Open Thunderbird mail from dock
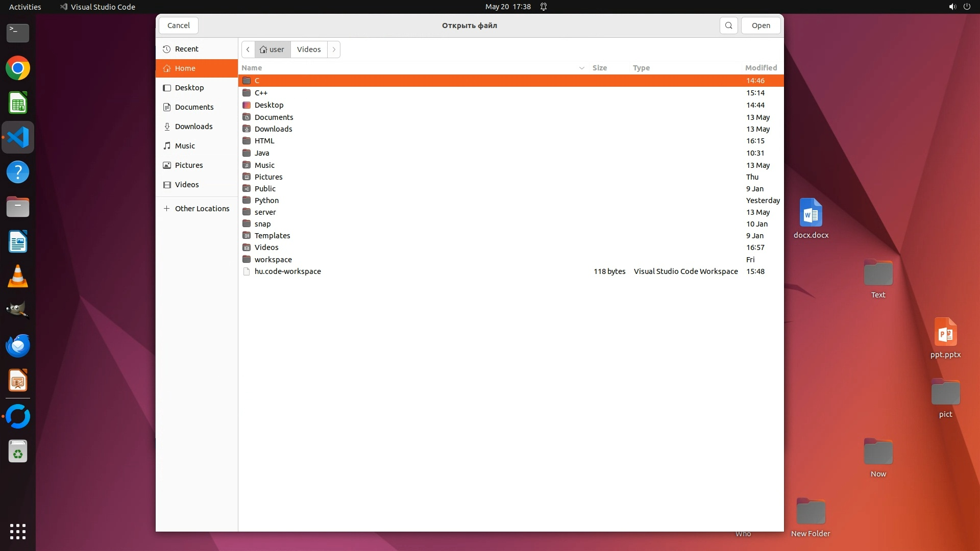This screenshot has width=980, height=551. [18, 346]
